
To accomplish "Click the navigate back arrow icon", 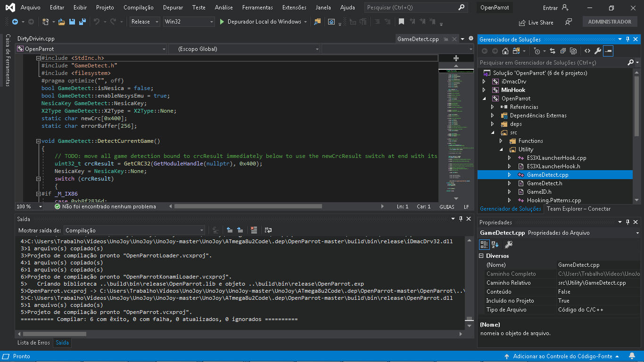I will pos(15,22).
